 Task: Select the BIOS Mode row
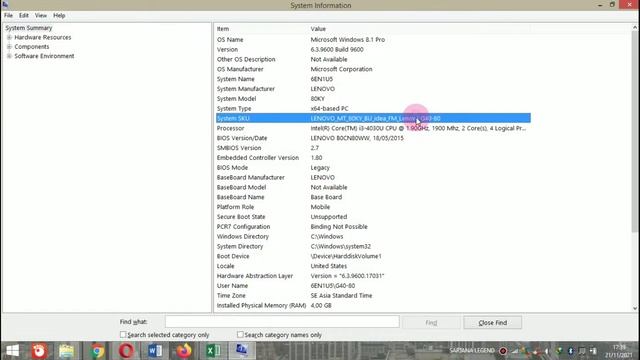coord(373,167)
